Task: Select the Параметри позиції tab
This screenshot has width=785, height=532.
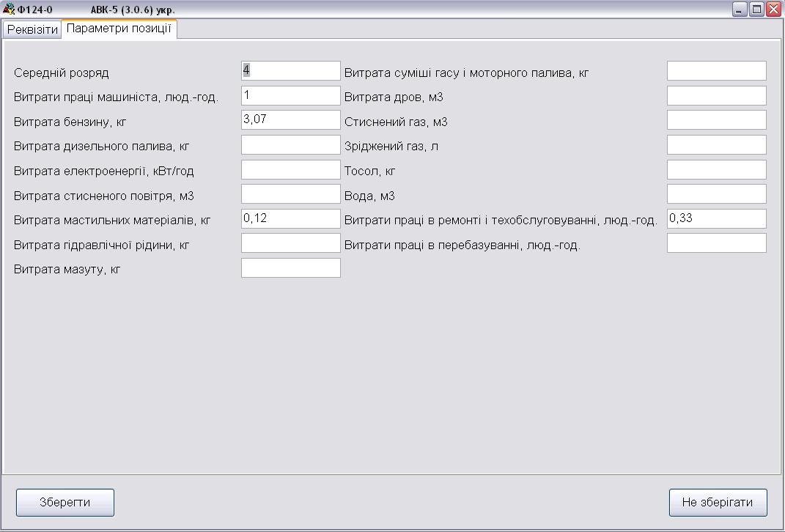Action: (119, 29)
